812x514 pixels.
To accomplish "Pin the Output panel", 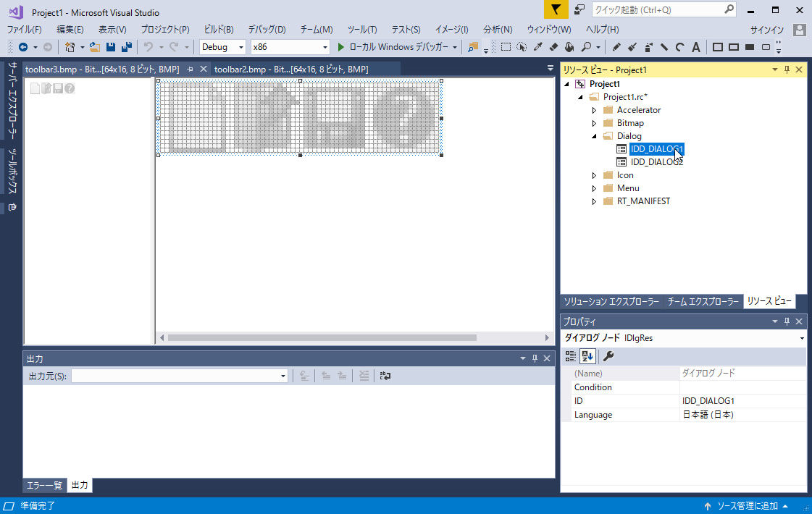I will point(535,358).
